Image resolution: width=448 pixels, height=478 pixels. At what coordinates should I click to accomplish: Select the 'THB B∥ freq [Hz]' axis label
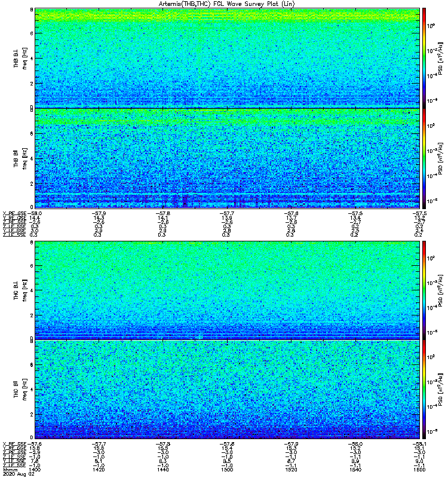[20, 158]
